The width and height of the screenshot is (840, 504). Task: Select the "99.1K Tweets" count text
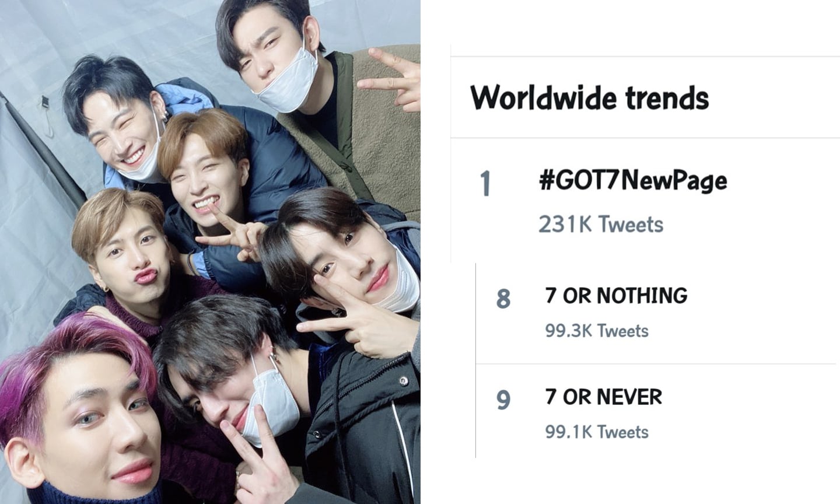[596, 432]
